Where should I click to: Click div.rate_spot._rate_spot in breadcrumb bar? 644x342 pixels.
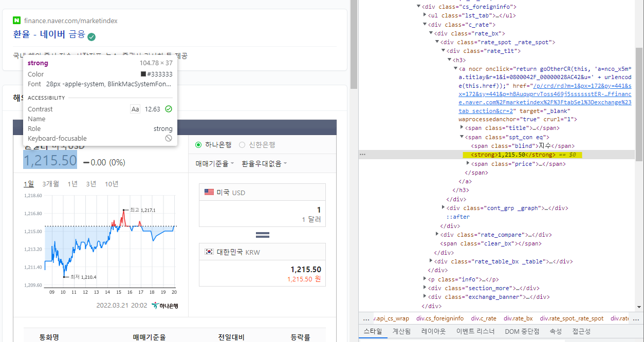tap(572, 318)
